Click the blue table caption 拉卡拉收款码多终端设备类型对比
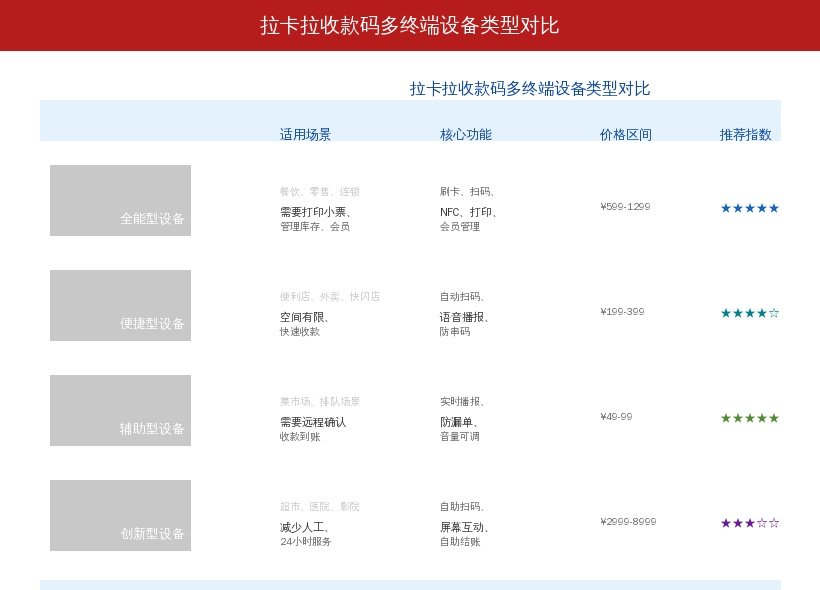The width and height of the screenshot is (820, 590). pyautogui.click(x=530, y=88)
